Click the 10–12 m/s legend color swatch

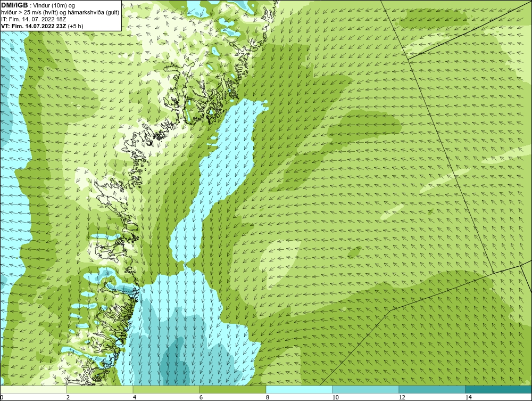pos(366,389)
